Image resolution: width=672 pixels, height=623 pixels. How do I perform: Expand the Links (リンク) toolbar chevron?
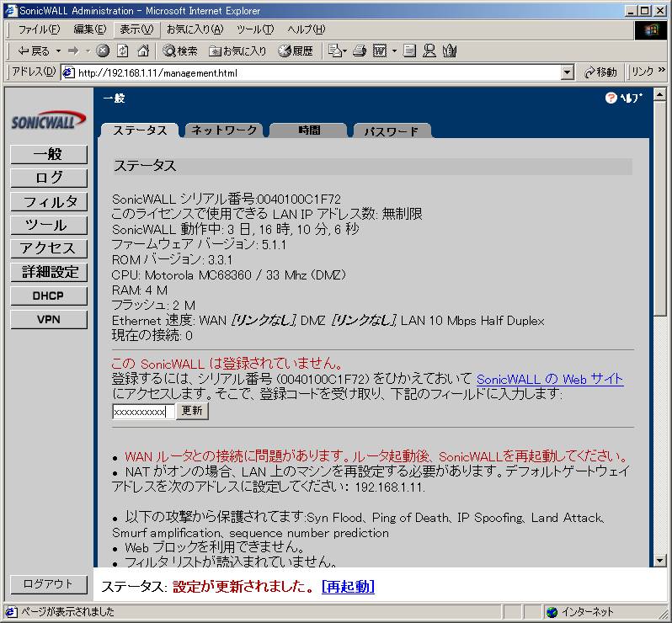pyautogui.click(x=661, y=69)
